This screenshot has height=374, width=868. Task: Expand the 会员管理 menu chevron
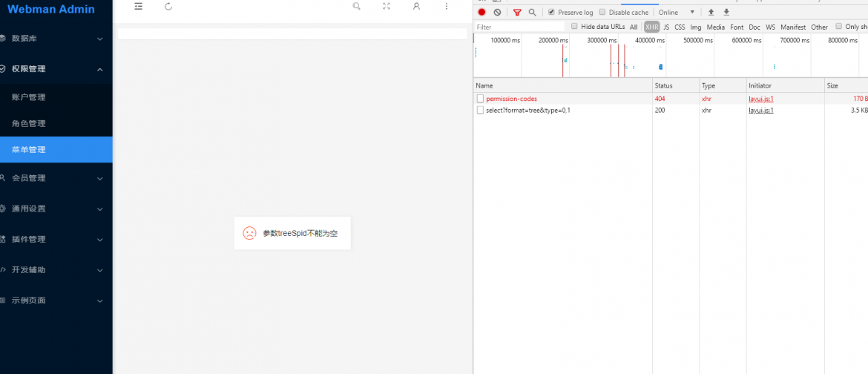(100, 178)
